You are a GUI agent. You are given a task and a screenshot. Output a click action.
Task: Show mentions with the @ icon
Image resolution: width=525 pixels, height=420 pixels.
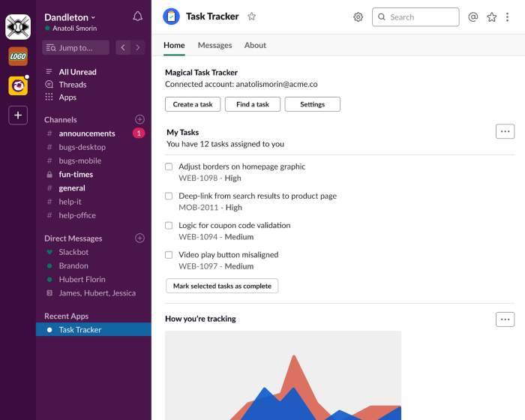[472, 17]
